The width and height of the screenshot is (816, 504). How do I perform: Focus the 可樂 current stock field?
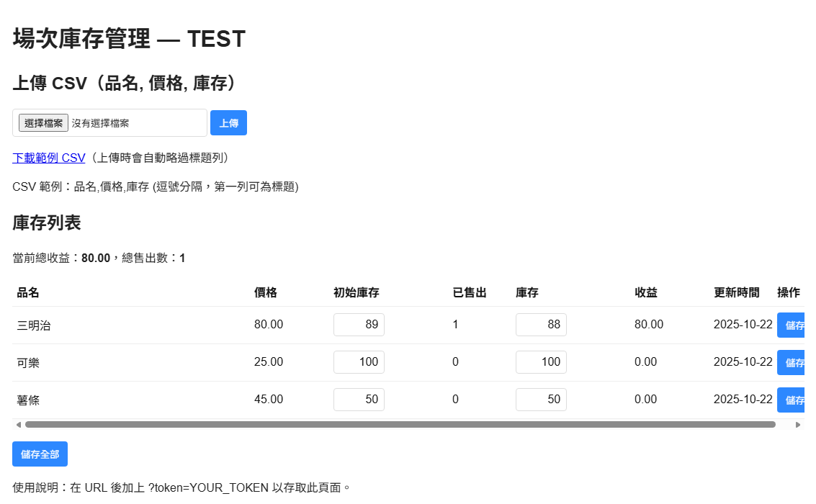pos(541,362)
